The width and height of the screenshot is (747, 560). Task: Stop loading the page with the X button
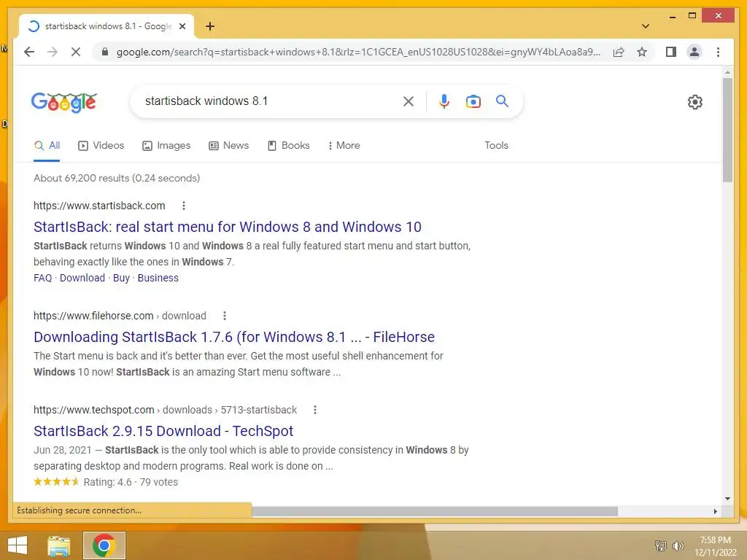(x=76, y=52)
